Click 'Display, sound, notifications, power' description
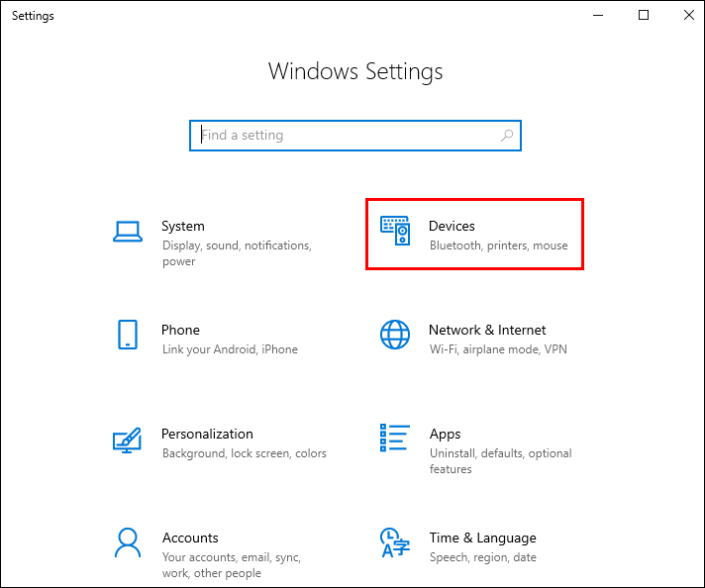The image size is (705, 588). tap(237, 253)
